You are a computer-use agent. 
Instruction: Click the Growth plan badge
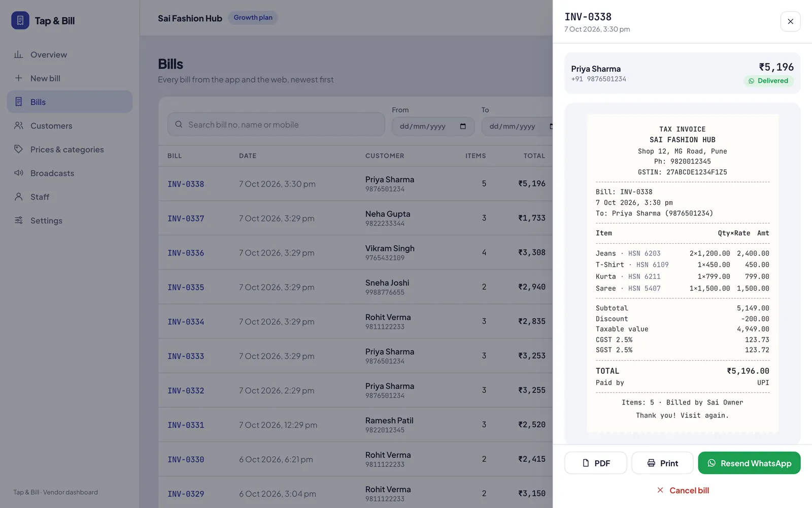tap(253, 18)
